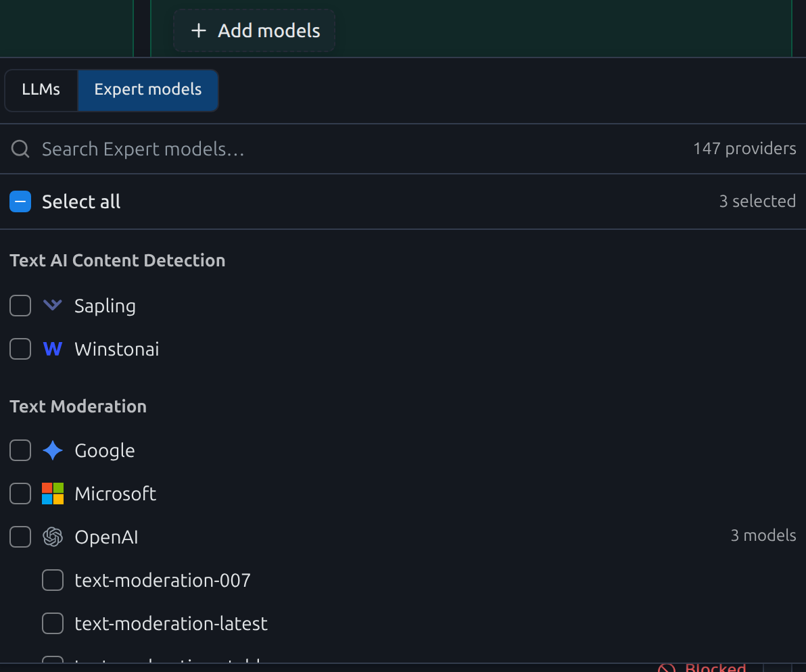Viewport: 806px width, 672px height.
Task: Click the "Text AI Content Detection" heading
Action: 117,260
